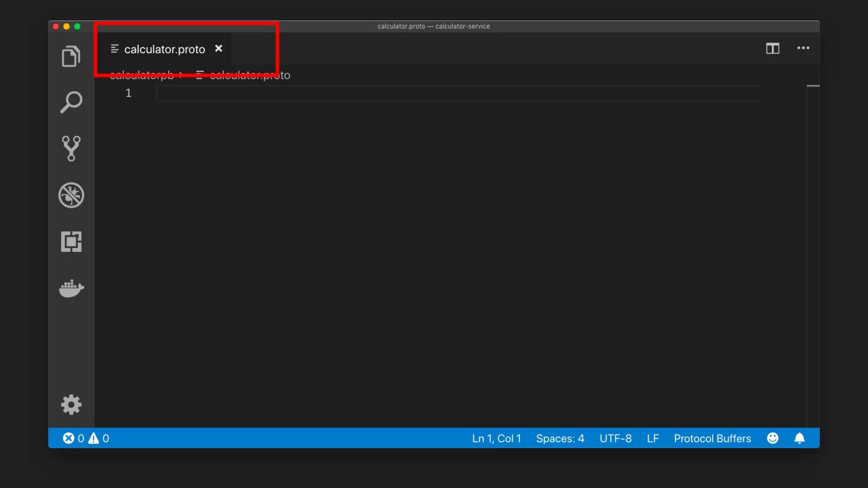Image resolution: width=868 pixels, height=488 pixels.
Task: Click the LF end-of-line indicator
Action: click(x=653, y=438)
